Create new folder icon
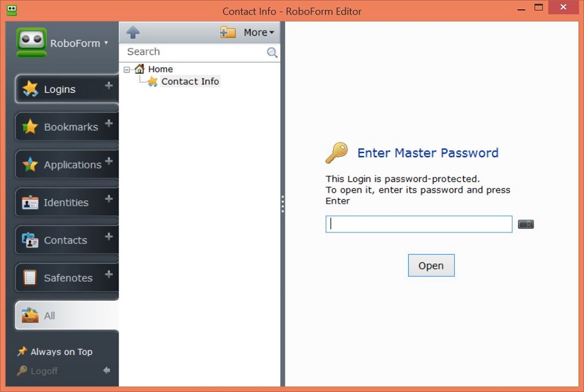 (228, 32)
